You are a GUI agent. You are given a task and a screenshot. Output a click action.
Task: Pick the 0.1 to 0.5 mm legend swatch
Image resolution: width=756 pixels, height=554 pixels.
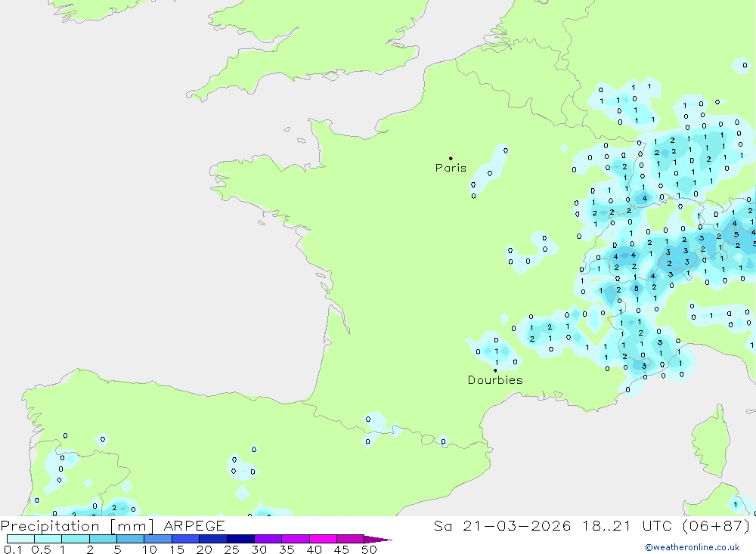[x=20, y=539]
